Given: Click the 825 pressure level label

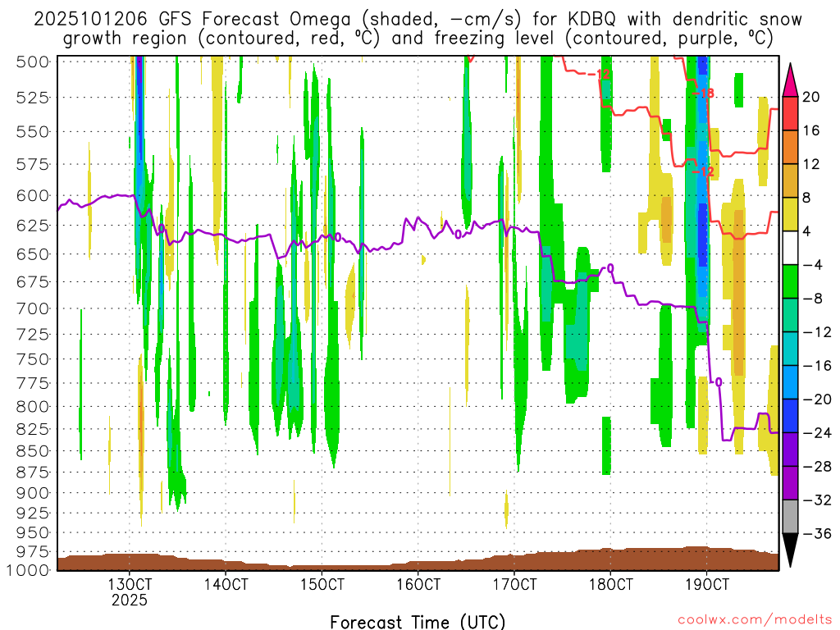Looking at the screenshot, I should point(33,430).
